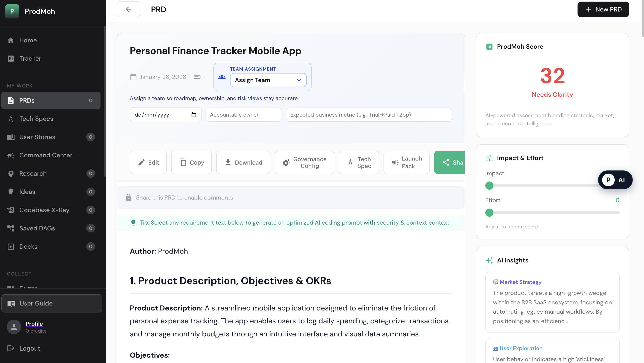This screenshot has width=644, height=363.
Task: Select the Decks icon in sidebar
Action: 11,246
